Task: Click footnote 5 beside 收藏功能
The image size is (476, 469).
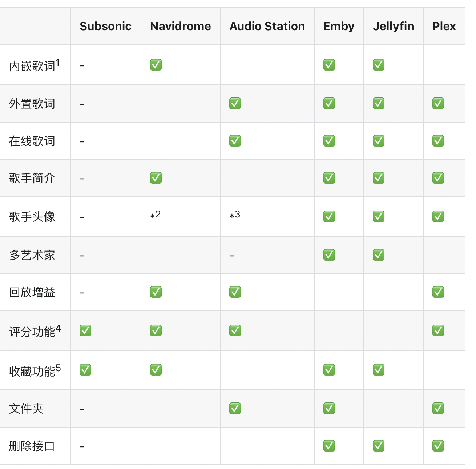Action: point(58,368)
